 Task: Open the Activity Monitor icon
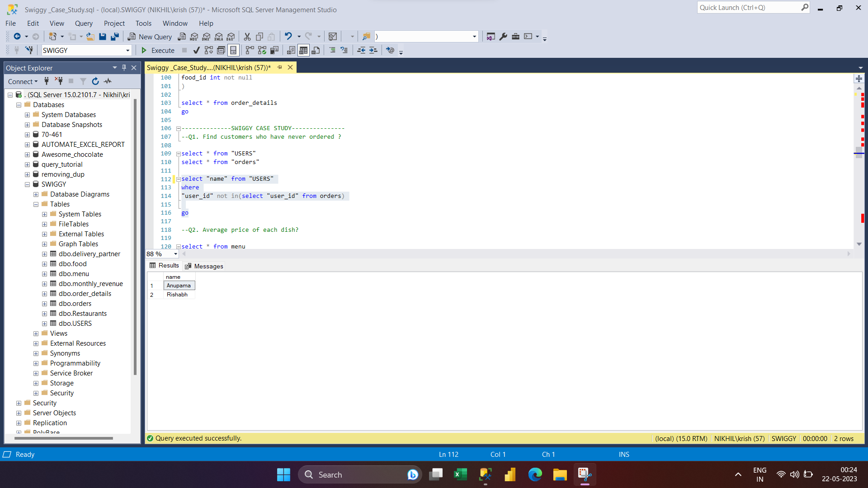point(333,37)
